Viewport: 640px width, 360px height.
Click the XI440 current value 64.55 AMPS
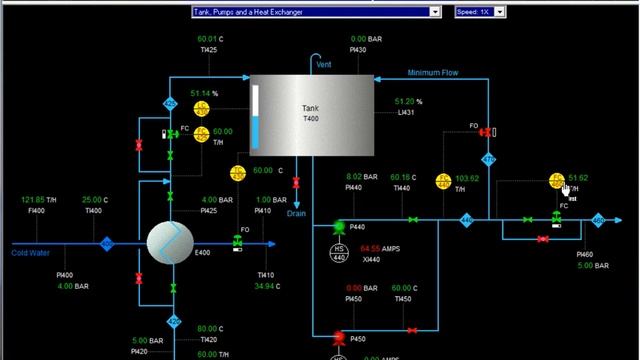click(x=380, y=249)
